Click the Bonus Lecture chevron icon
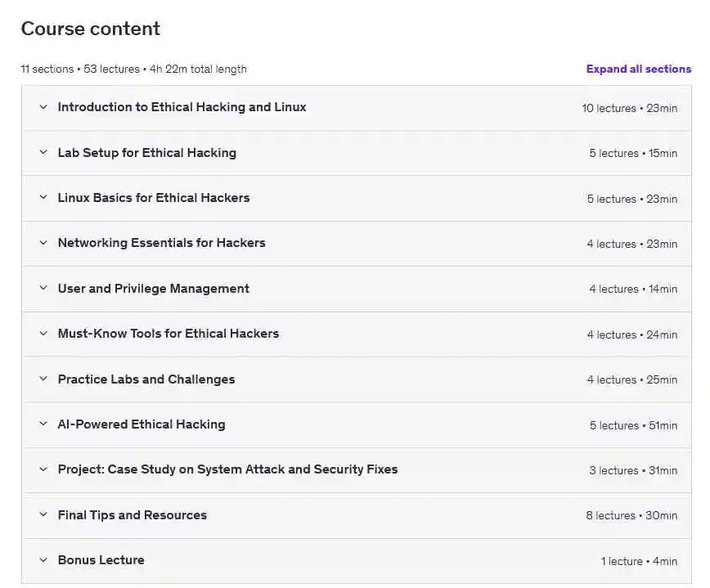The width and height of the screenshot is (710, 588). click(x=43, y=560)
